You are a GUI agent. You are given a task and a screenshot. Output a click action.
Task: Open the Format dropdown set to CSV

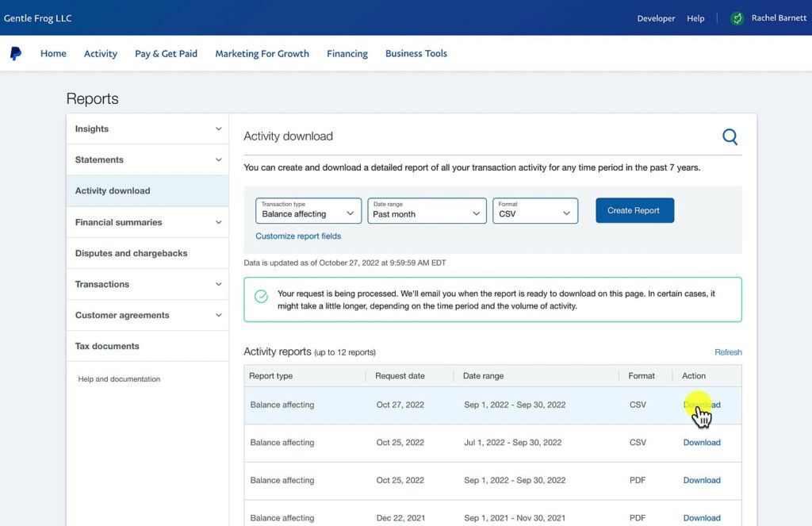(x=535, y=213)
